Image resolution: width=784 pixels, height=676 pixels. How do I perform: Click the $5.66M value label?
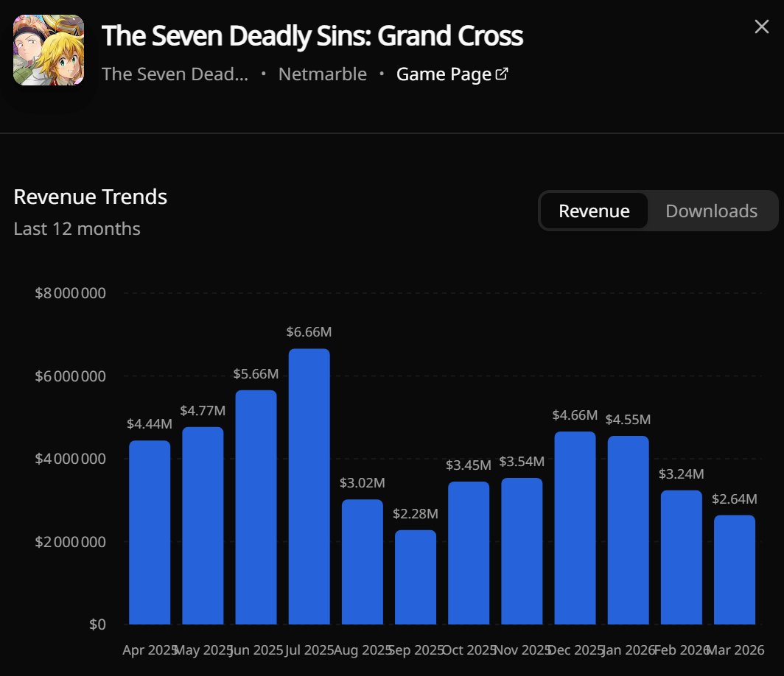pyautogui.click(x=256, y=374)
